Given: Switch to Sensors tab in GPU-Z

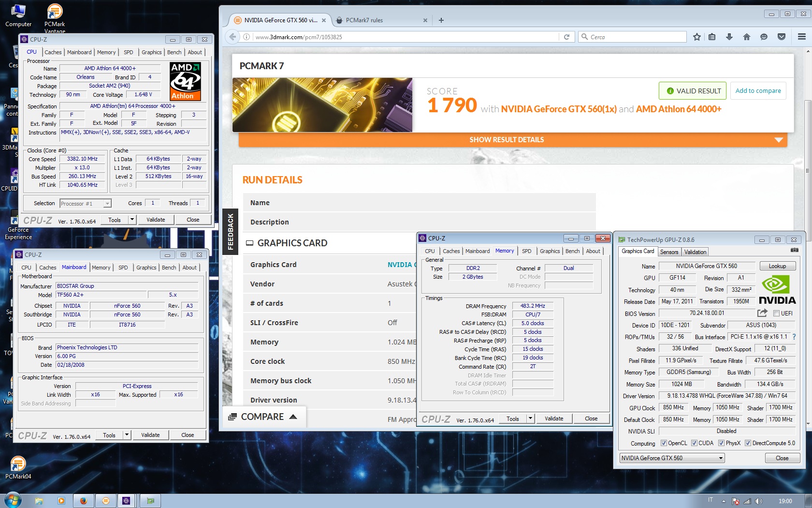Looking at the screenshot, I should point(669,252).
